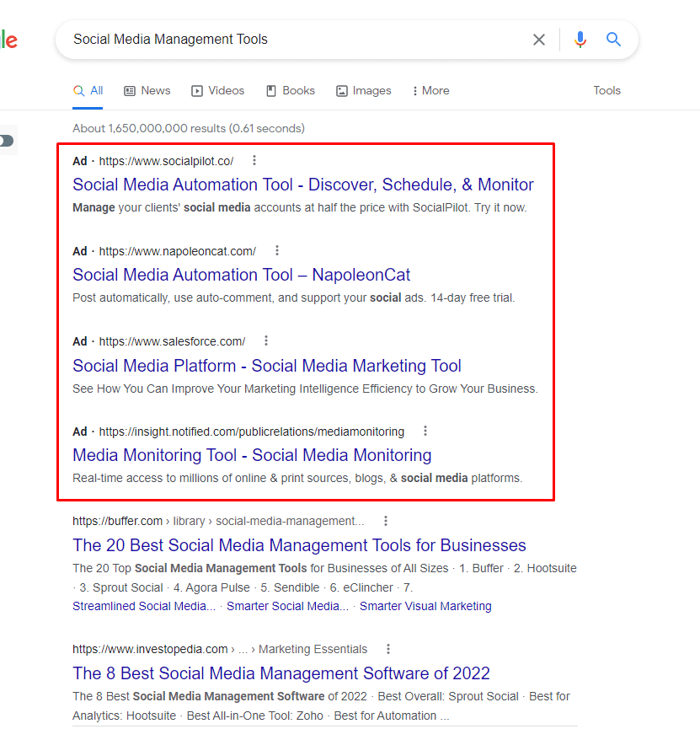Open ad options for the Salesforce result
Screen dimensions: 700x729
[x=265, y=340]
